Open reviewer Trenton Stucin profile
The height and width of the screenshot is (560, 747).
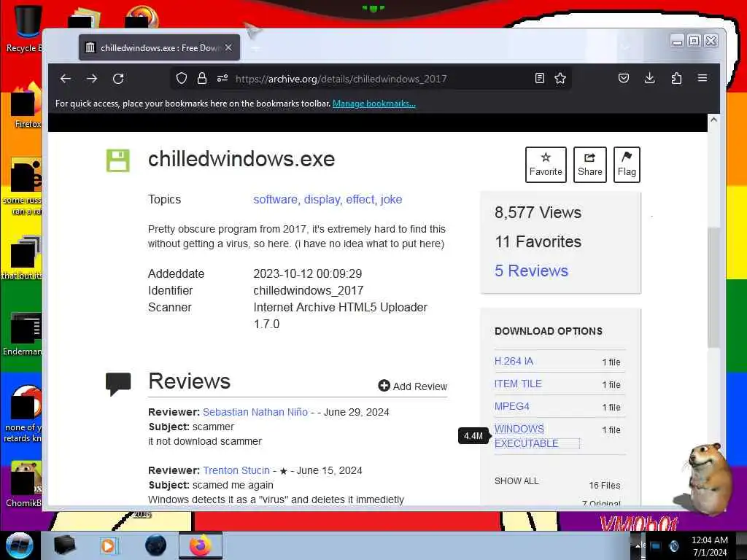pos(236,470)
